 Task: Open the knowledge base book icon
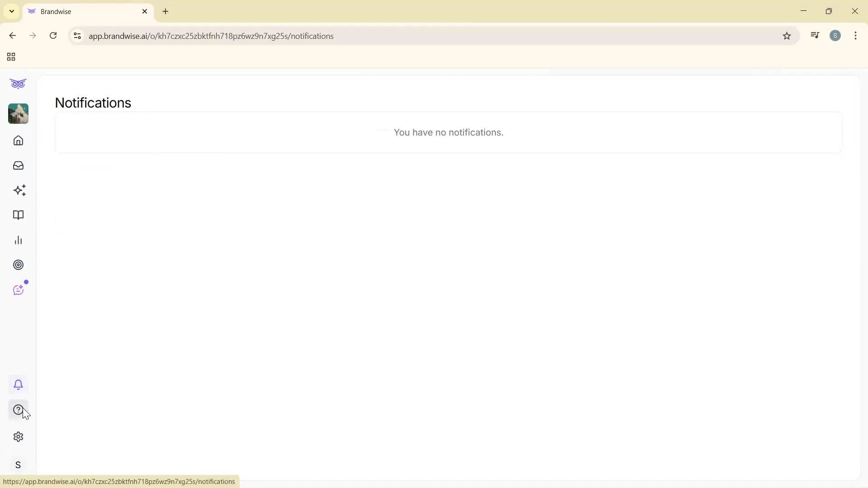[x=18, y=215]
